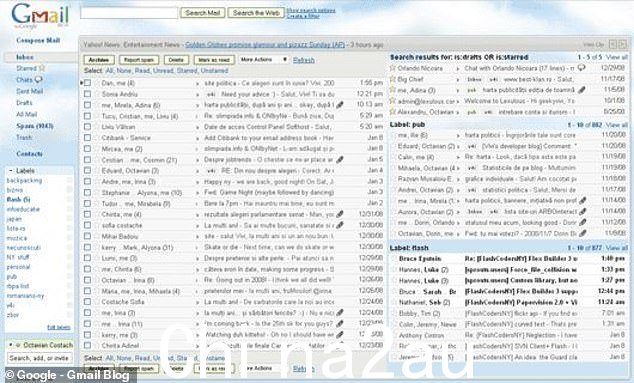Click the paperclip on the sofia costache email
Viewport: 634px width, 383px height.
pos(340,225)
